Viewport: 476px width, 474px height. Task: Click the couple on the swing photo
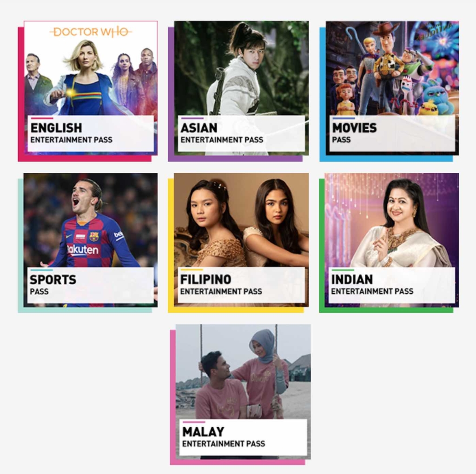click(243, 372)
